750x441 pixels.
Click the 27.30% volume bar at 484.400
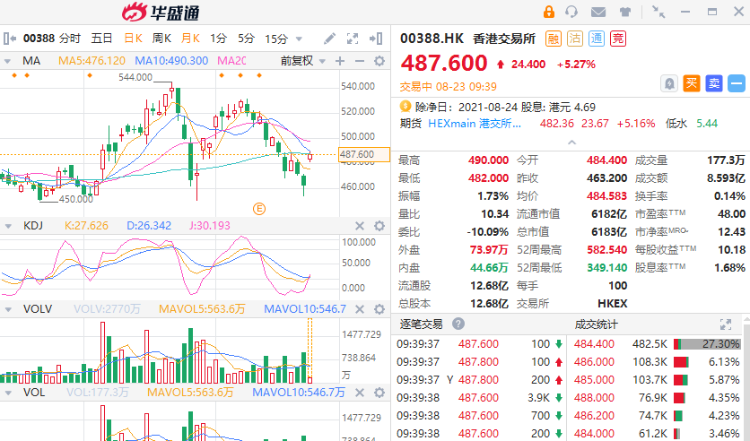tap(707, 344)
